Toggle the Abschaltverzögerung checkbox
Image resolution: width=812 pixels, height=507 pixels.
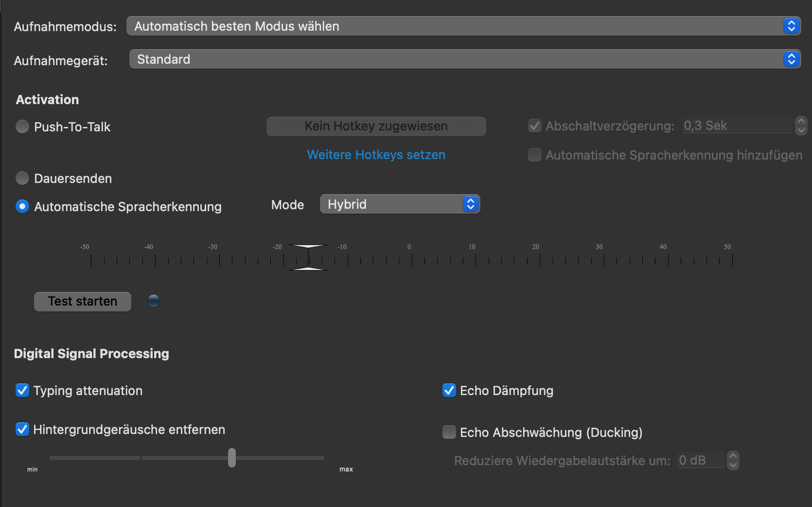[x=535, y=126]
